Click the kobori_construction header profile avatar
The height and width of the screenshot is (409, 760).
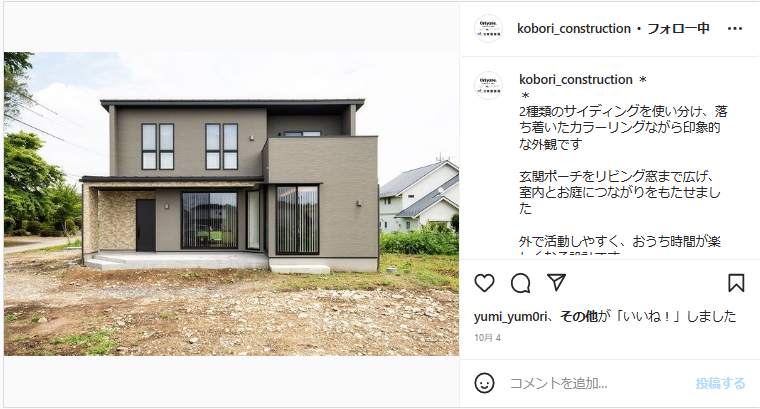[x=488, y=29]
